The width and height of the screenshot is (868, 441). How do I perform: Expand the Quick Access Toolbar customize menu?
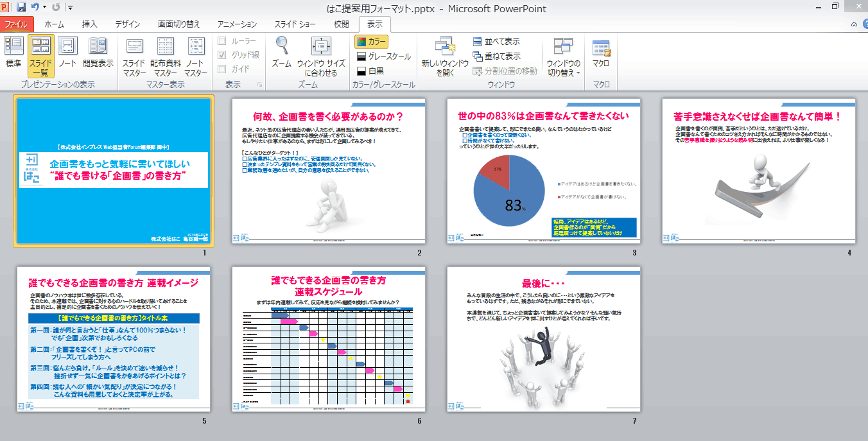(x=71, y=6)
